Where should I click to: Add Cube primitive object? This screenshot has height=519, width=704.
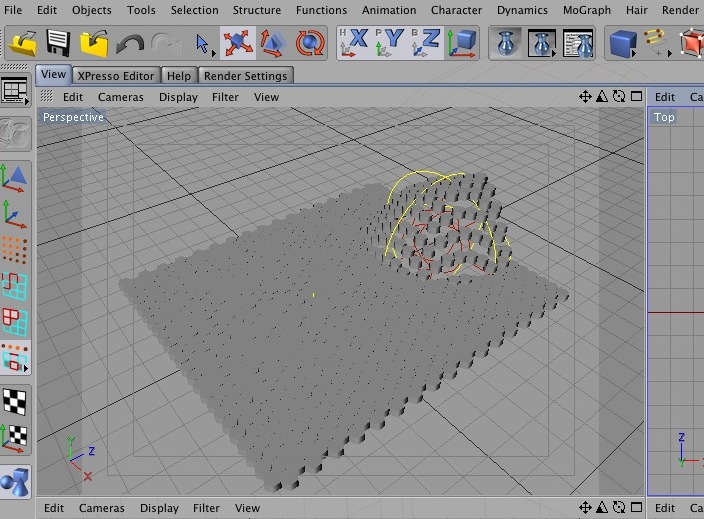click(x=623, y=44)
